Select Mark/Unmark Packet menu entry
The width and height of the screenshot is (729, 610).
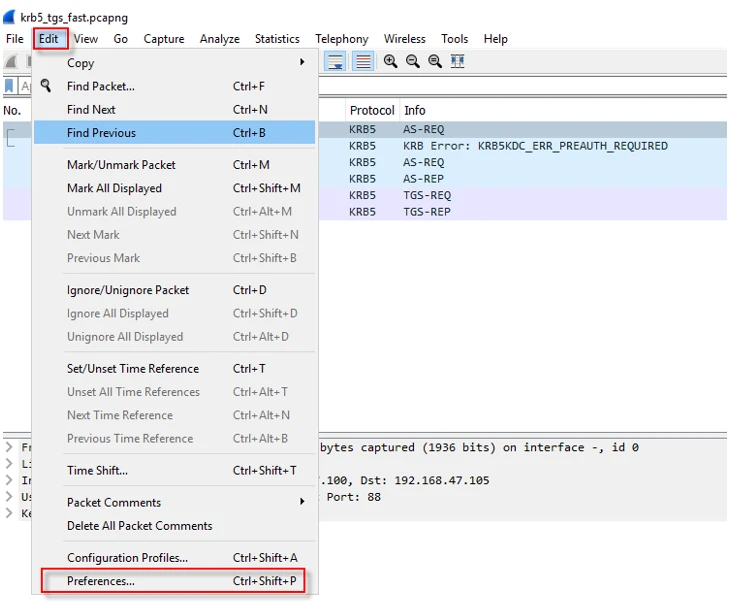click(x=121, y=165)
